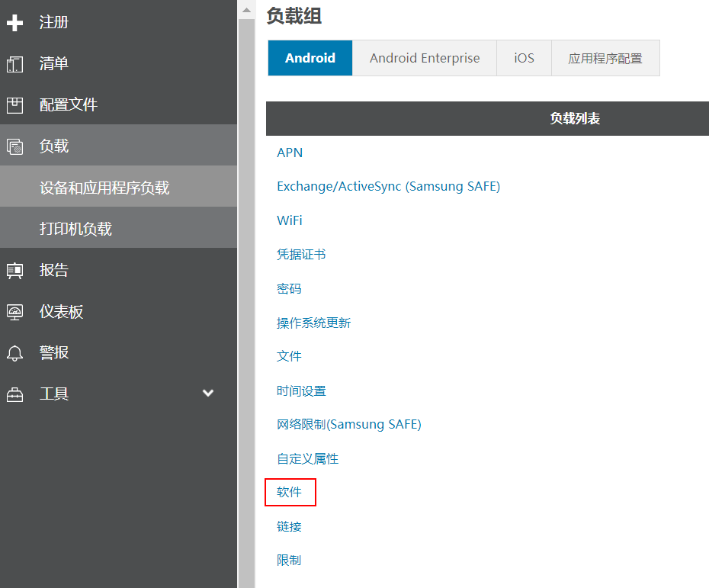The image size is (709, 588).
Task: Switch to the Android Enterprise tab
Action: 425,58
